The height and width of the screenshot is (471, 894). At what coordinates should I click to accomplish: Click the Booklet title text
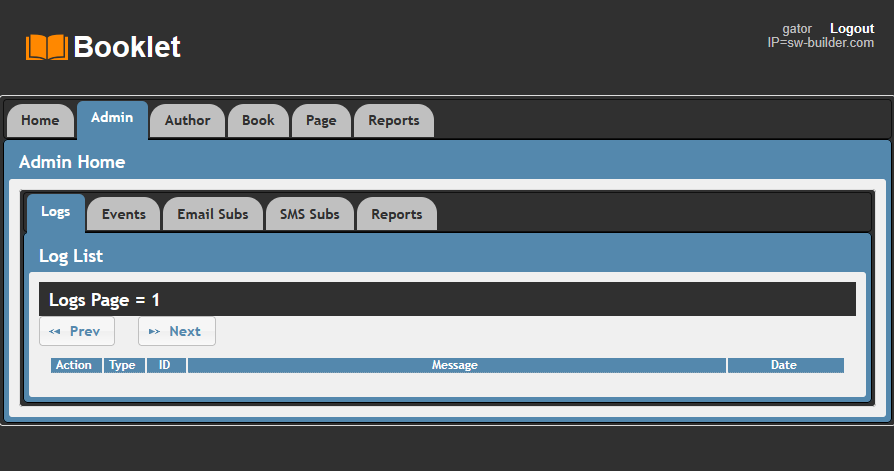coord(127,47)
